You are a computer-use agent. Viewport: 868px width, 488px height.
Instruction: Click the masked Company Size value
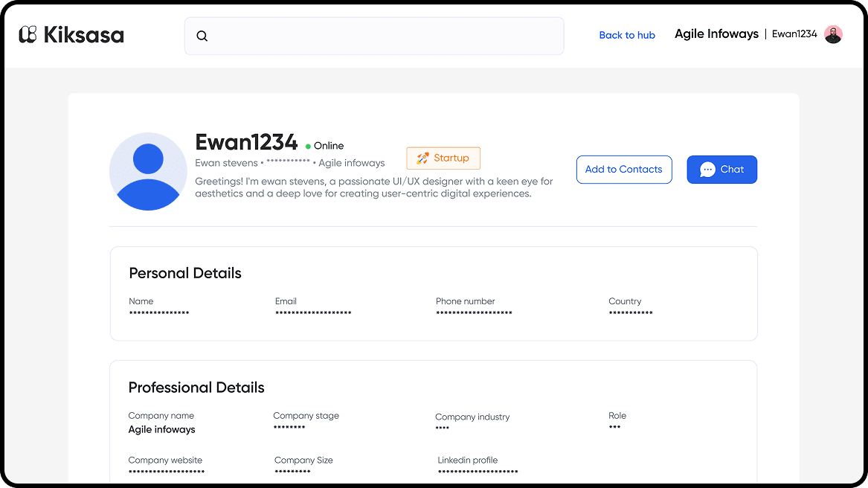click(x=292, y=472)
